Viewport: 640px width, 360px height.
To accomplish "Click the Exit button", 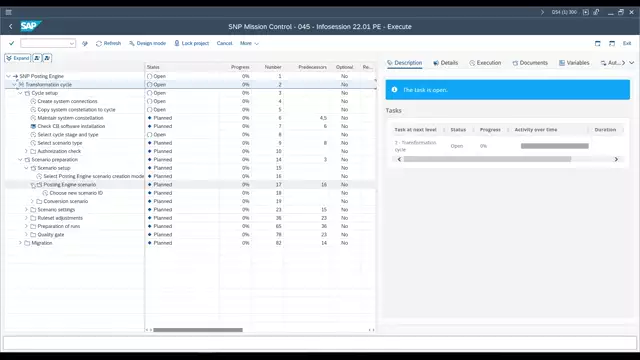I will click(627, 43).
